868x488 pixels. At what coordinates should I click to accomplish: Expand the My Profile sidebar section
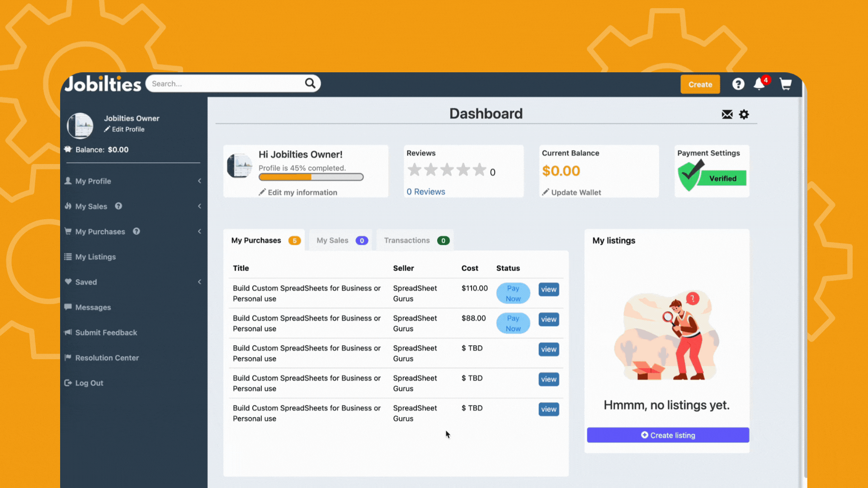click(199, 181)
